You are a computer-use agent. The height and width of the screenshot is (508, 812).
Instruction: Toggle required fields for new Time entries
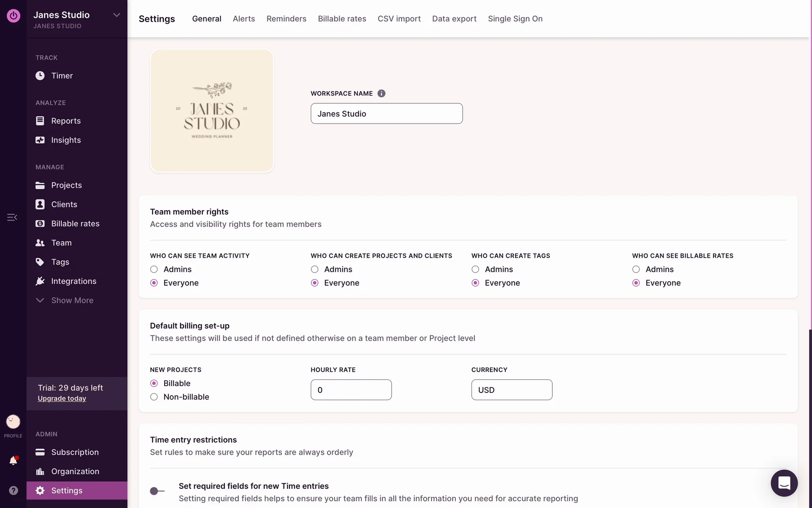point(157,491)
